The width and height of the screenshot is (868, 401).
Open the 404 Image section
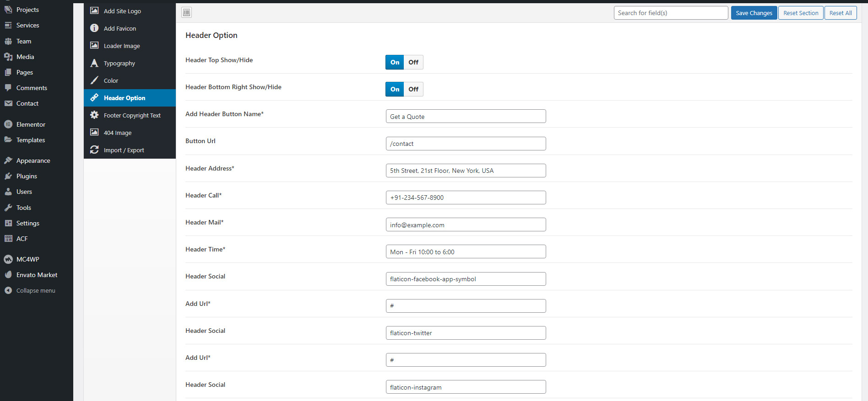pyautogui.click(x=118, y=133)
